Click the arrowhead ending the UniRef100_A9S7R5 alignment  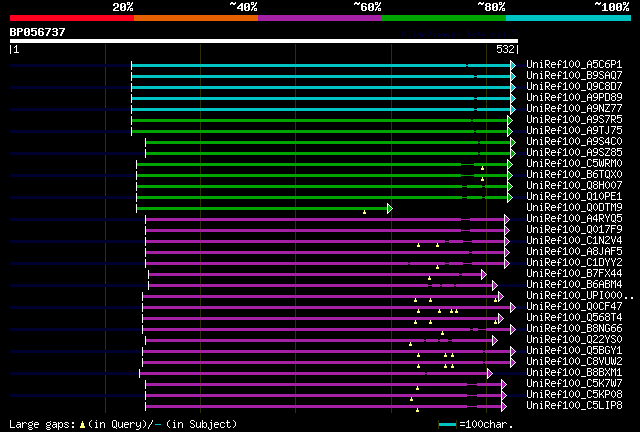[510, 120]
